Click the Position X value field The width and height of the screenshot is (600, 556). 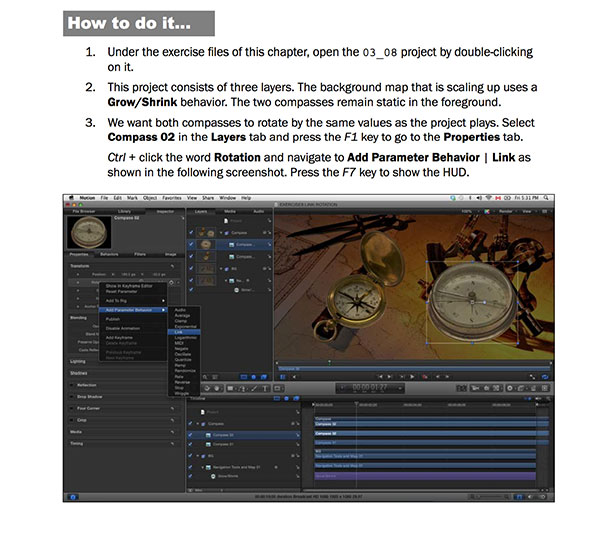126,274
